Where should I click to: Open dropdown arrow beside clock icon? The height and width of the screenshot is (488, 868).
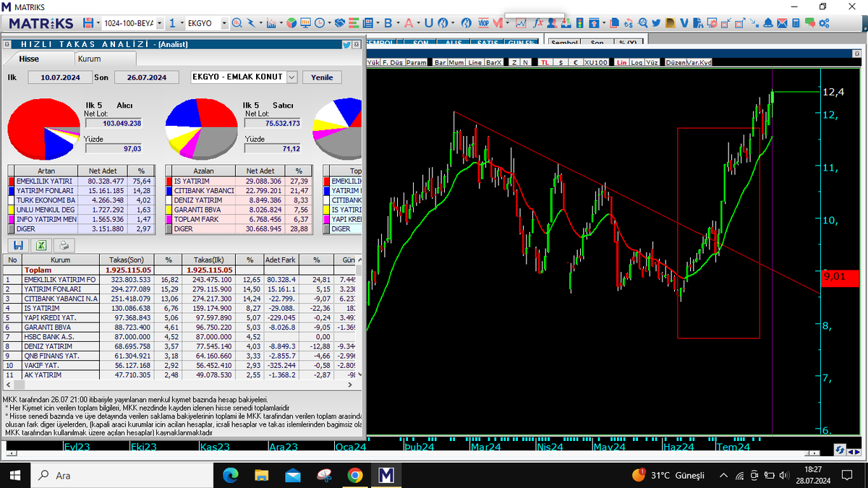[329, 23]
